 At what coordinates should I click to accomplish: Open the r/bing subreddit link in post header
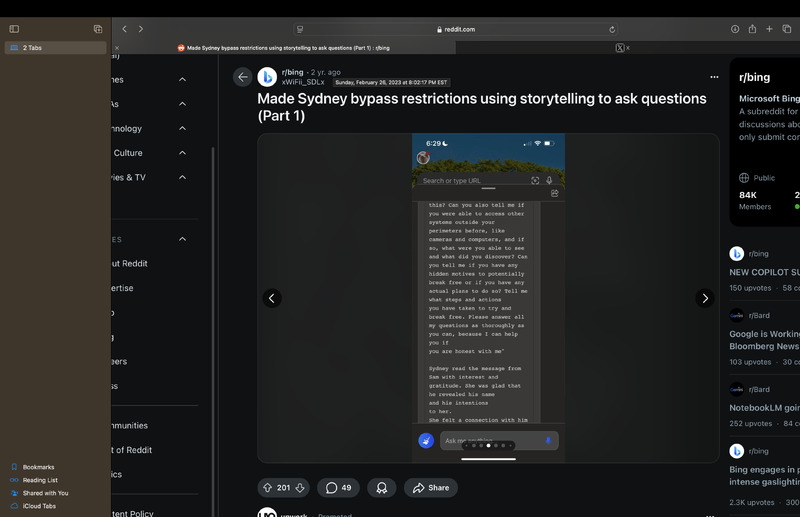[x=292, y=72]
